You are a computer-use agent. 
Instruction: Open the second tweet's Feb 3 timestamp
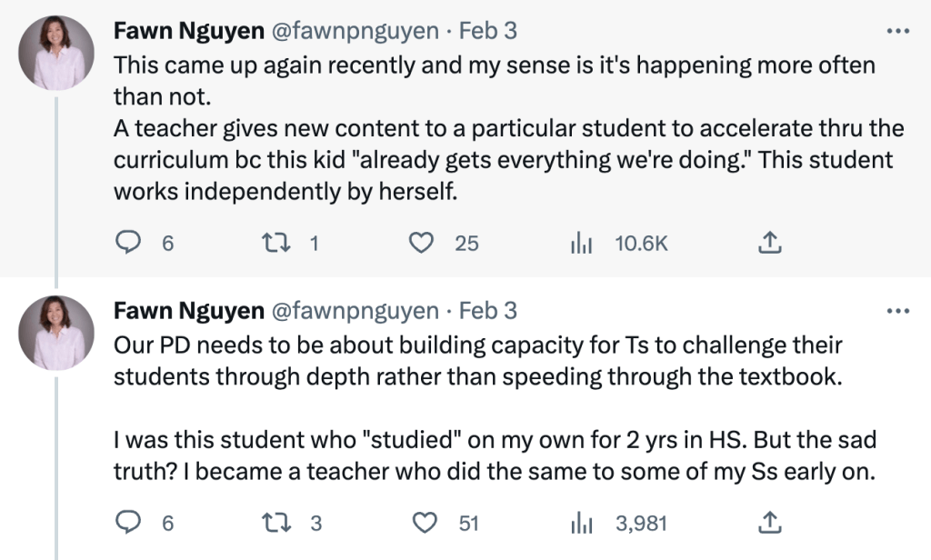488,311
